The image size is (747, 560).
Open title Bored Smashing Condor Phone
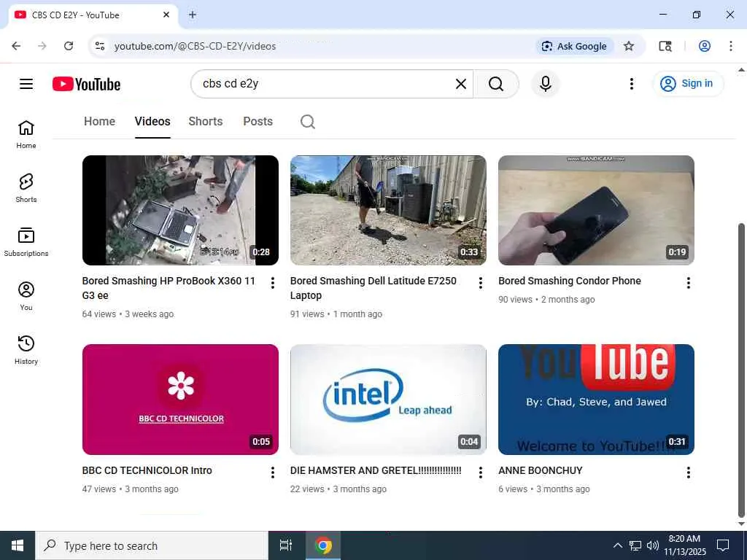point(569,281)
